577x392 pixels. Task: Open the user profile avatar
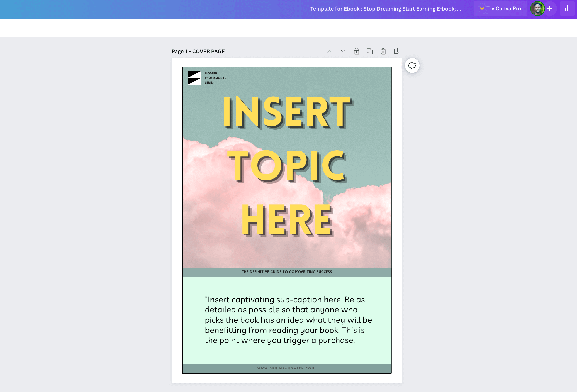coord(537,9)
